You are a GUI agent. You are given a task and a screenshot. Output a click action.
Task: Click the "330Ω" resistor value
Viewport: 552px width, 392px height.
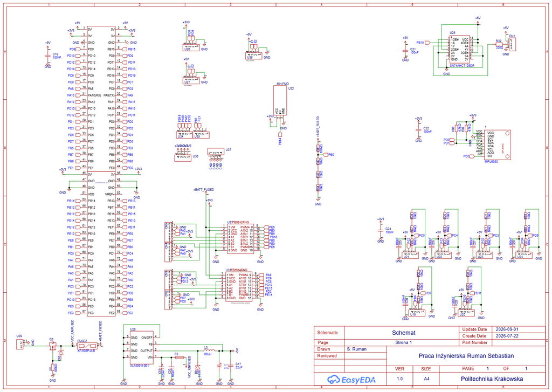click(x=499, y=47)
